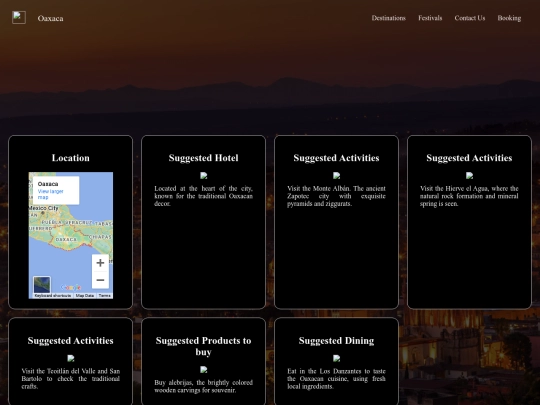The height and width of the screenshot is (405, 540).
Task: Go to the Festivals page
Action: [430, 18]
